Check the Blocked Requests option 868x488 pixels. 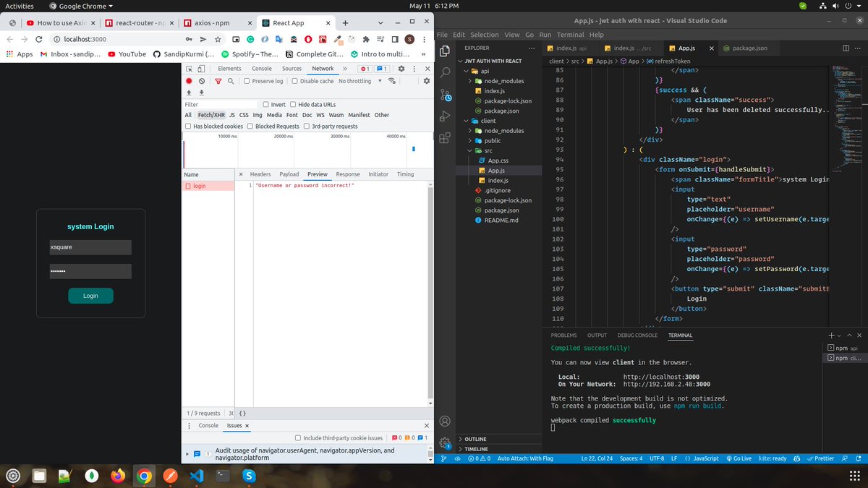tap(250, 126)
